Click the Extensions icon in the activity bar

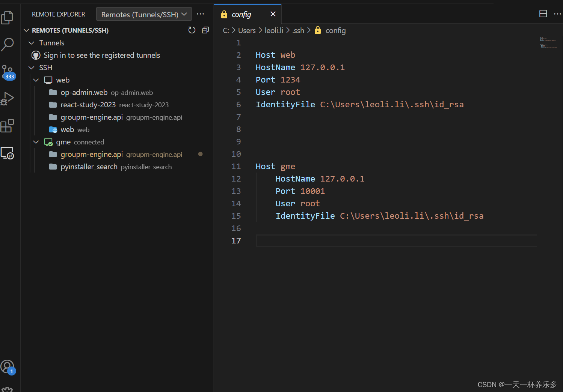pyautogui.click(x=8, y=126)
